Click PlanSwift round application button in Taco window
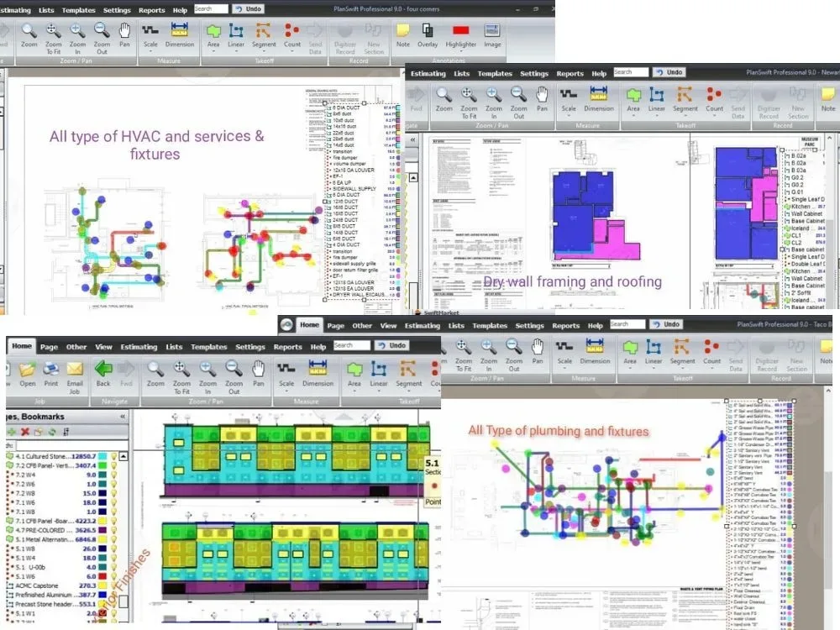Image resolution: width=840 pixels, height=630 pixels. coord(286,324)
